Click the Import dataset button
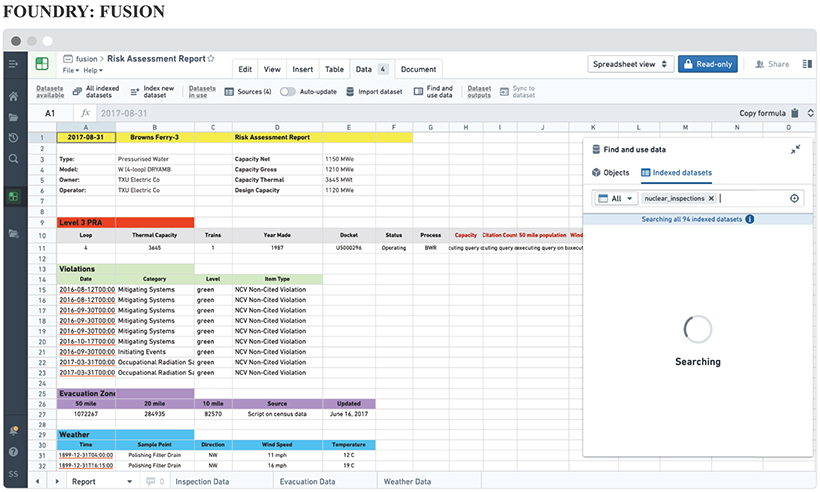The image size is (820, 492). tap(374, 92)
